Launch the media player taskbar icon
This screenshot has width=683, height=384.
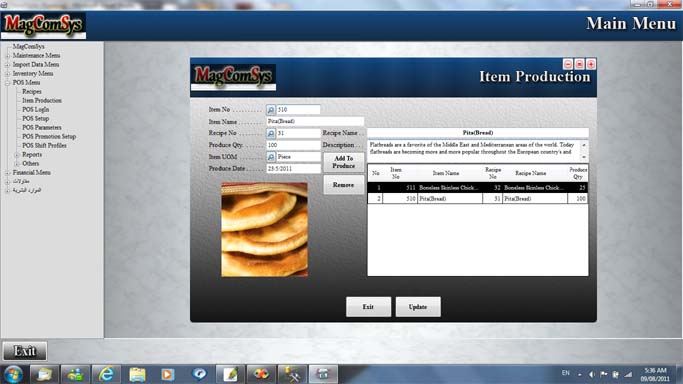(x=168, y=374)
